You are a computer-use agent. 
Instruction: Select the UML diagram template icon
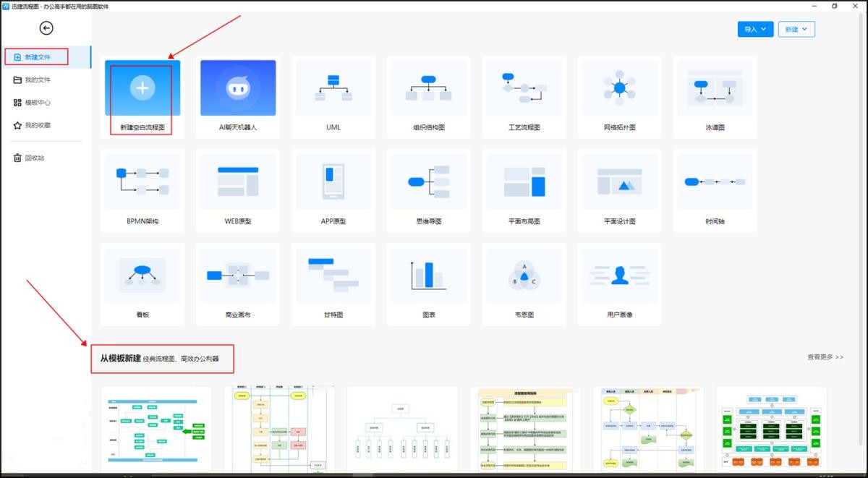click(x=333, y=88)
